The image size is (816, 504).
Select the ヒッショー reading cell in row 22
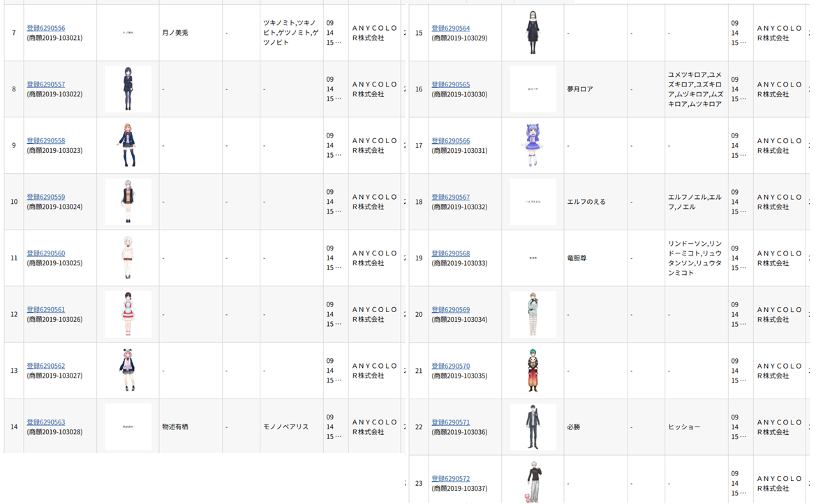point(684,427)
